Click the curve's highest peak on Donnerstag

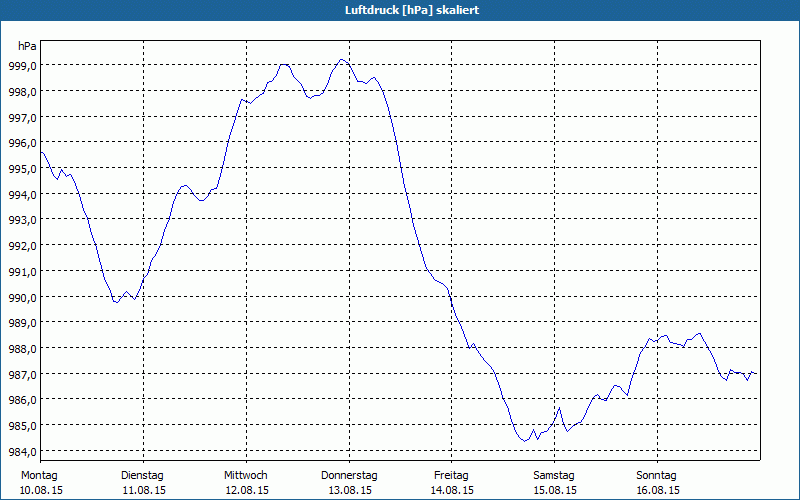[x=342, y=60]
